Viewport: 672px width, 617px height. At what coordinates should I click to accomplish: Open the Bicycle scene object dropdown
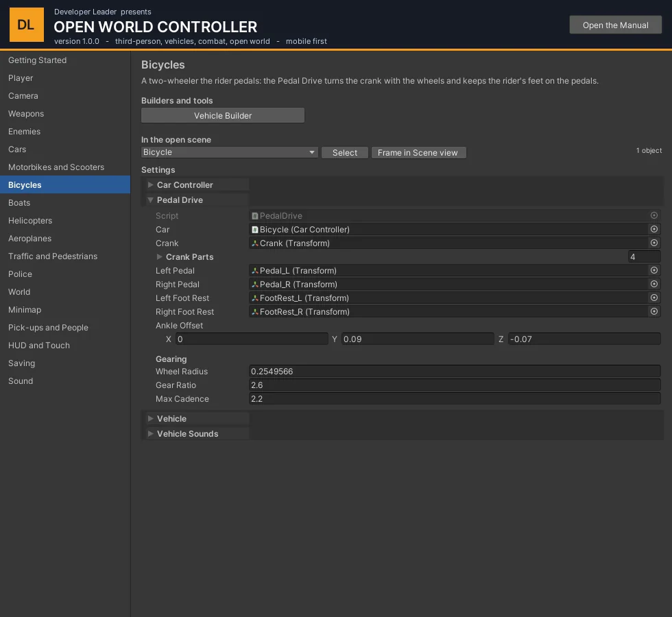(x=229, y=152)
